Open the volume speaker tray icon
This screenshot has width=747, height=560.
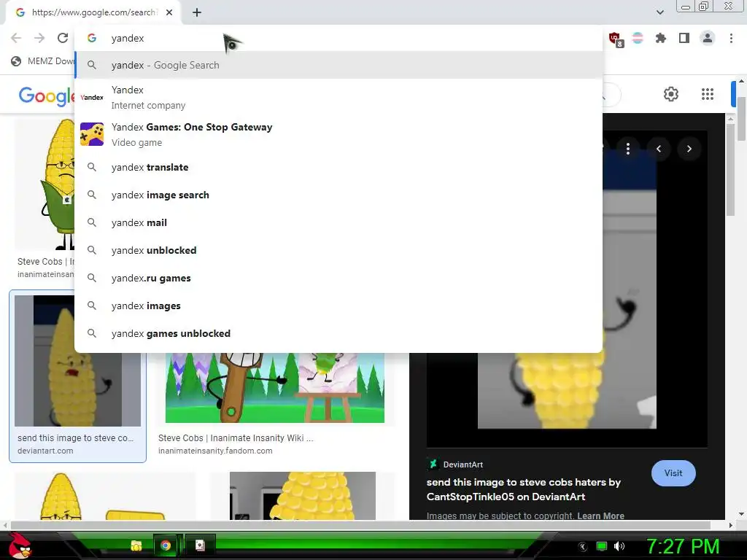tap(619, 546)
